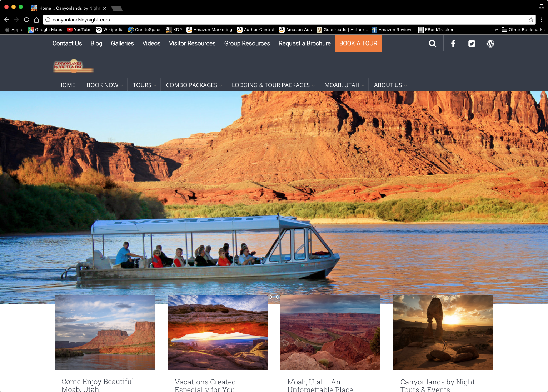The image size is (548, 392).
Task: Select the second slideshow indicator dot
Action: 278,297
